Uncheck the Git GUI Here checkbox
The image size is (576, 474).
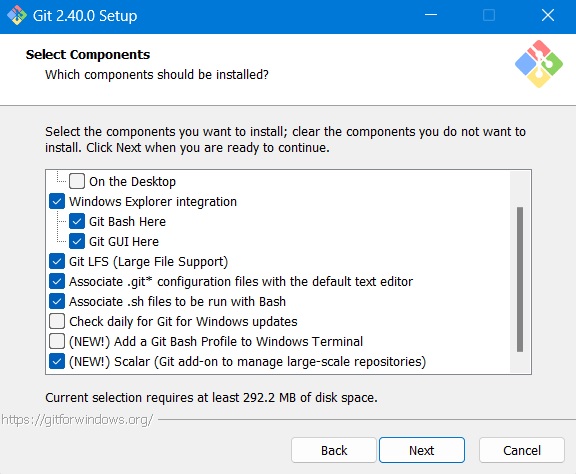(77, 241)
